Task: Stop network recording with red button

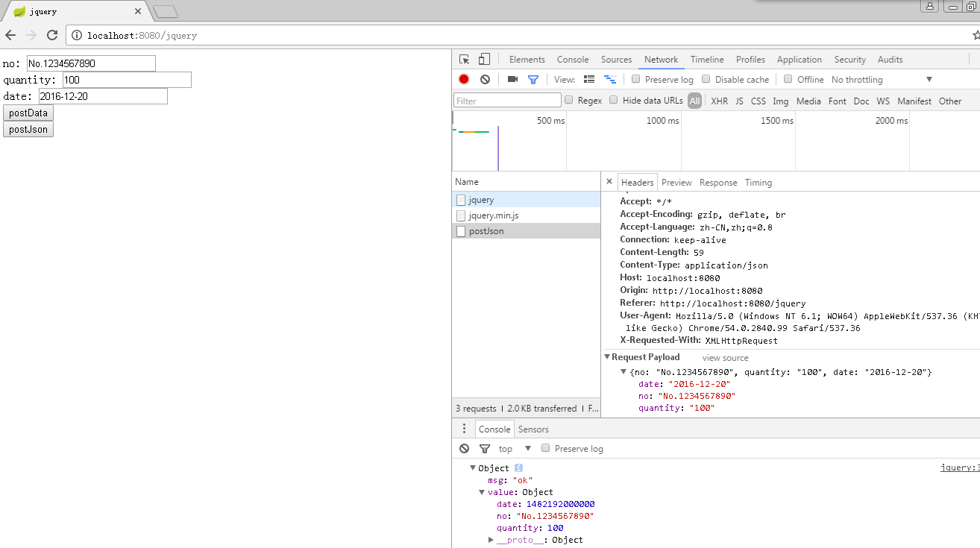Action: coord(464,79)
